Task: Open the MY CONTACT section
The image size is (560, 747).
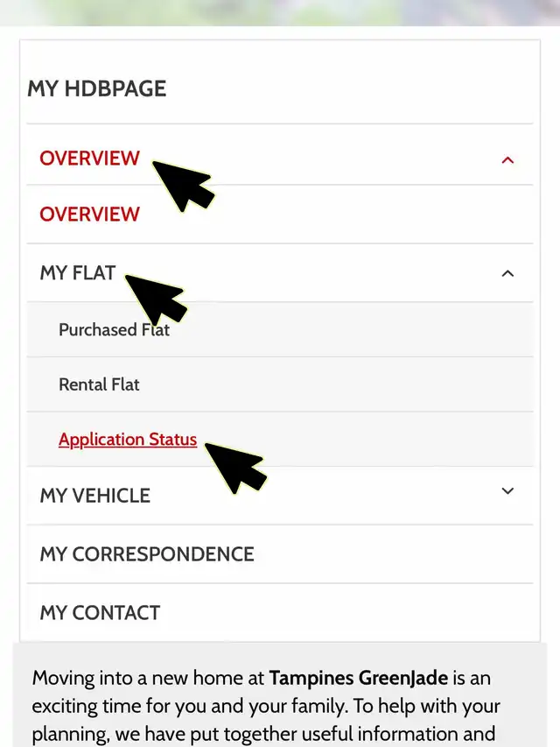Action: coord(100,613)
